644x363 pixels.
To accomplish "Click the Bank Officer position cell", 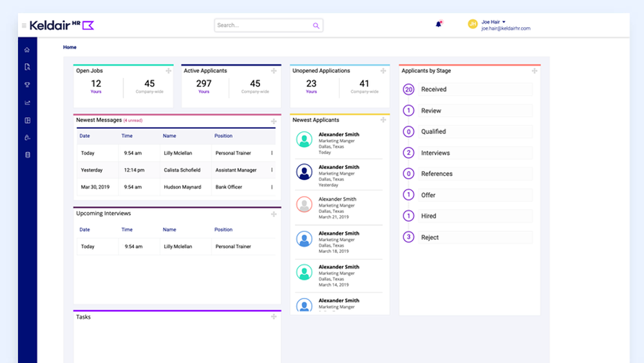I will pyautogui.click(x=229, y=187).
